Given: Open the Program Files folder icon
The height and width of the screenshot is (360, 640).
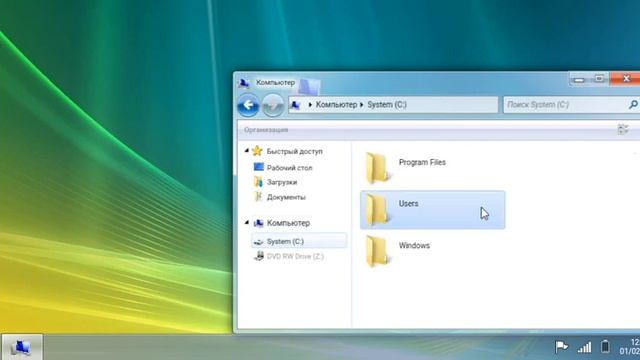Looking at the screenshot, I should point(377,167).
